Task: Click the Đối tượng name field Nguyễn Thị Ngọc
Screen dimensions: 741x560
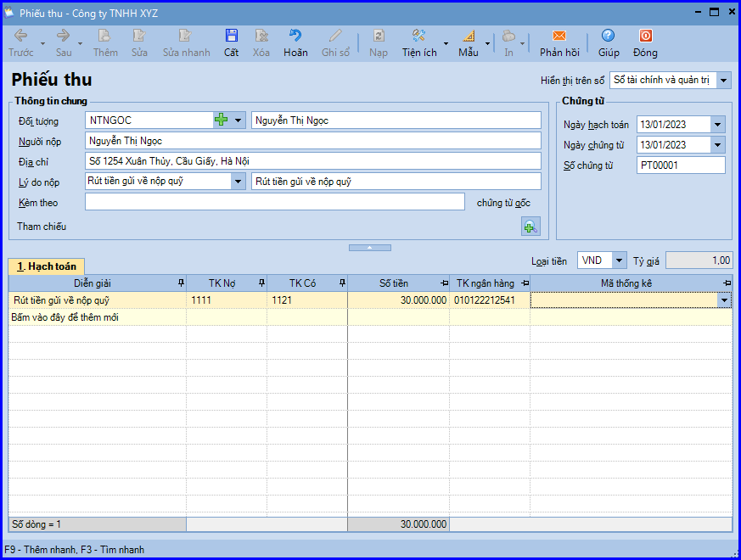Action: pyautogui.click(x=396, y=120)
